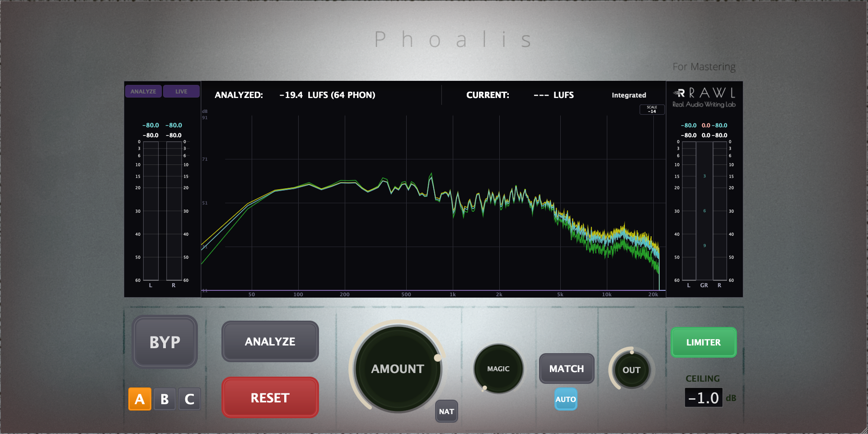The width and height of the screenshot is (868, 434).
Task: Click the GR gain reduction meter
Action: click(704, 211)
